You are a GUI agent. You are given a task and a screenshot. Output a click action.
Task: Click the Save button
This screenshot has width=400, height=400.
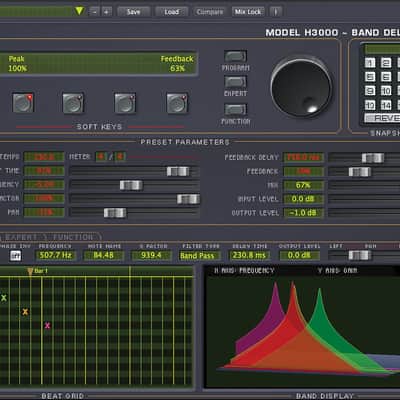coord(134,12)
